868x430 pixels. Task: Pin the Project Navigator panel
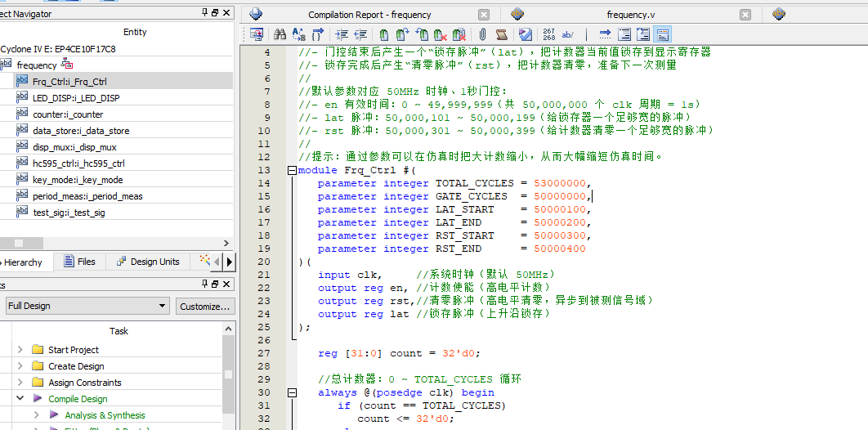[205, 13]
